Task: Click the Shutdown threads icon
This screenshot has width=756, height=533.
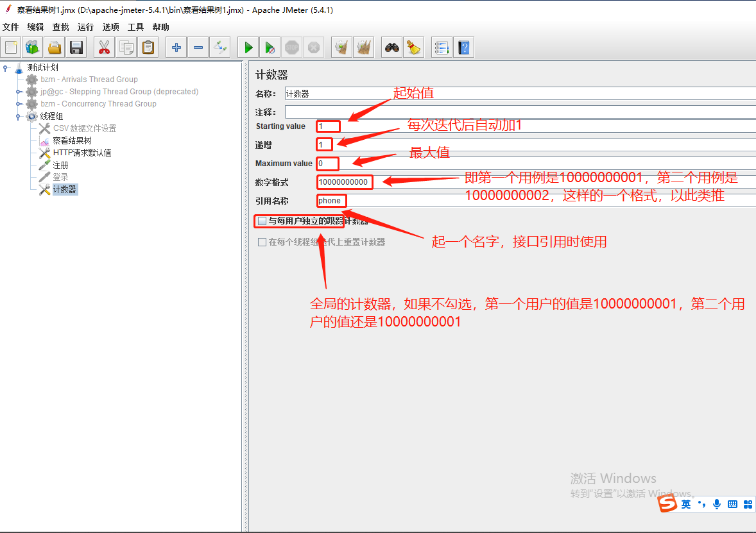Action: [313, 47]
